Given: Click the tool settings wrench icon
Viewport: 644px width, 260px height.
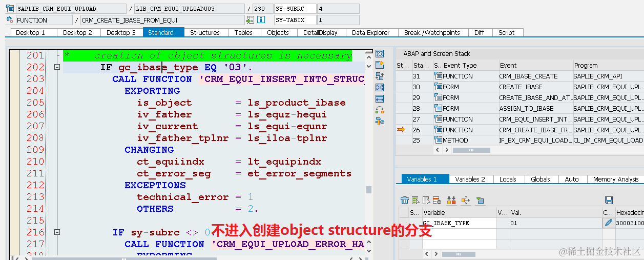Looking at the screenshot, I should point(380,121).
